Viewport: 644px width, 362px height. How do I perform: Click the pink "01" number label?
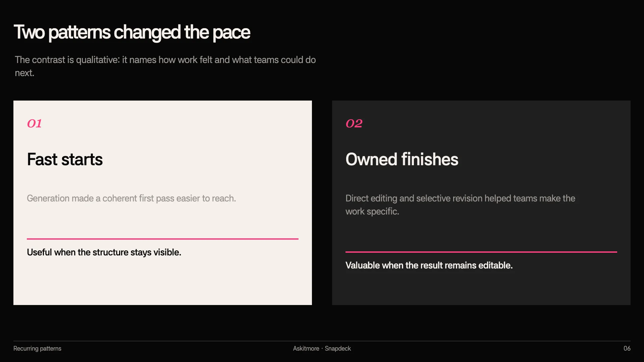click(35, 123)
